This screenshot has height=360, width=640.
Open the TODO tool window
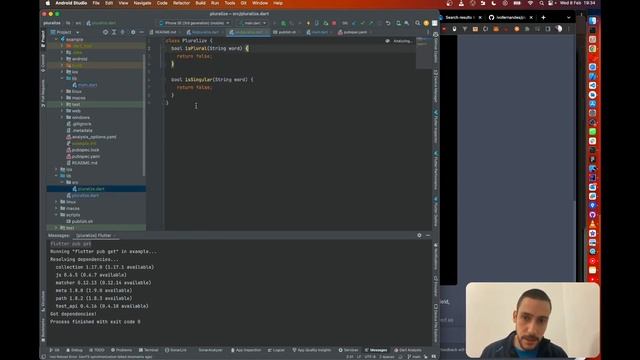coord(97,350)
